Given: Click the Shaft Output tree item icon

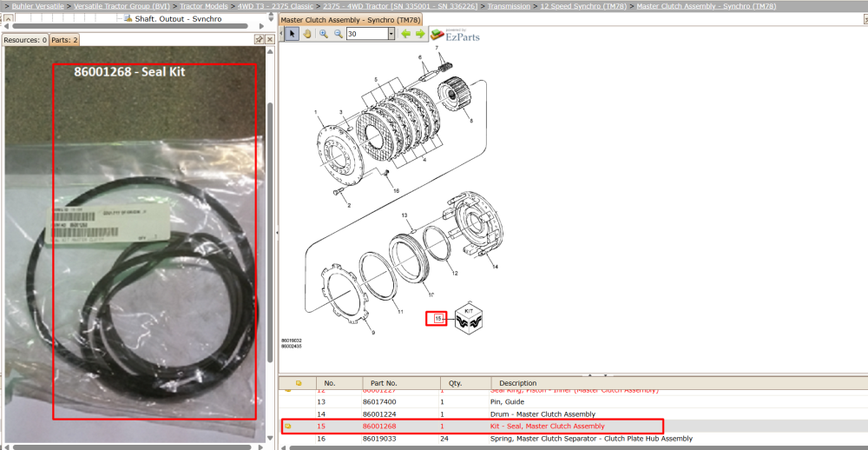Looking at the screenshot, I should pos(128,18).
